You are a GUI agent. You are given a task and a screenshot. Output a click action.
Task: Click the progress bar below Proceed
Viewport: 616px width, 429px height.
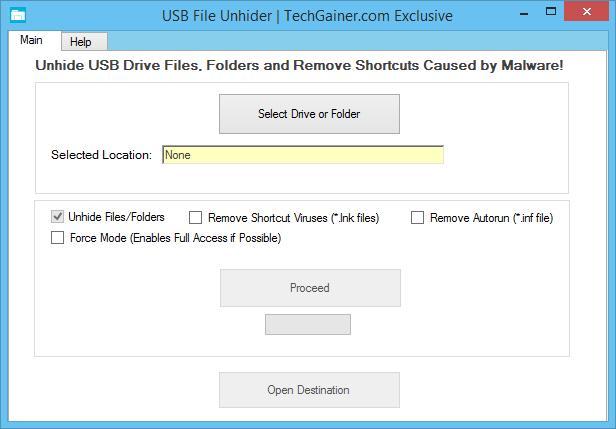[307, 324]
